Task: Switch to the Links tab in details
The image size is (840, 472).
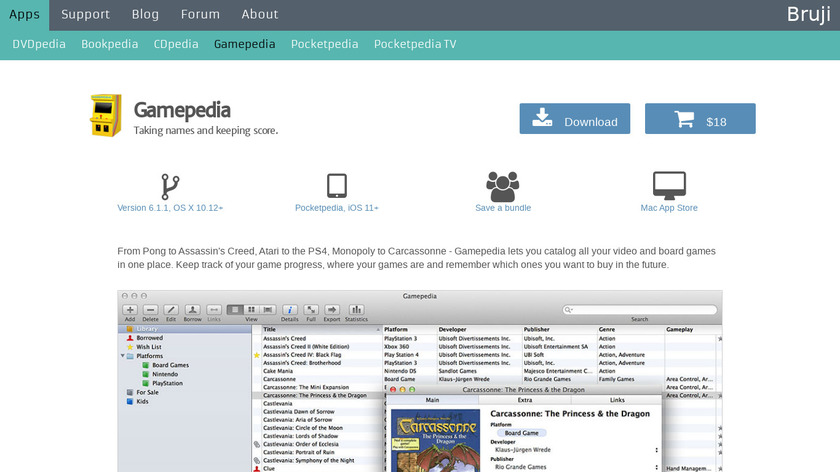Action: [617, 400]
